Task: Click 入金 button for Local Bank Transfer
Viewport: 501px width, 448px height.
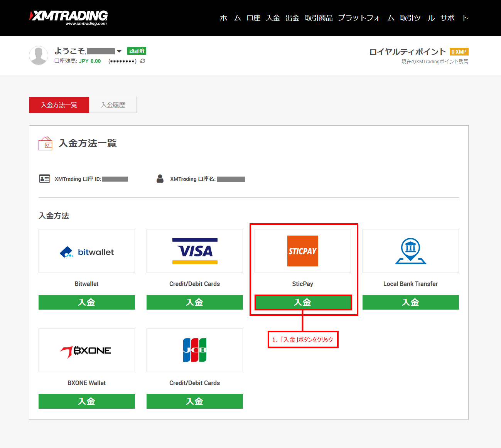Action: (x=410, y=302)
